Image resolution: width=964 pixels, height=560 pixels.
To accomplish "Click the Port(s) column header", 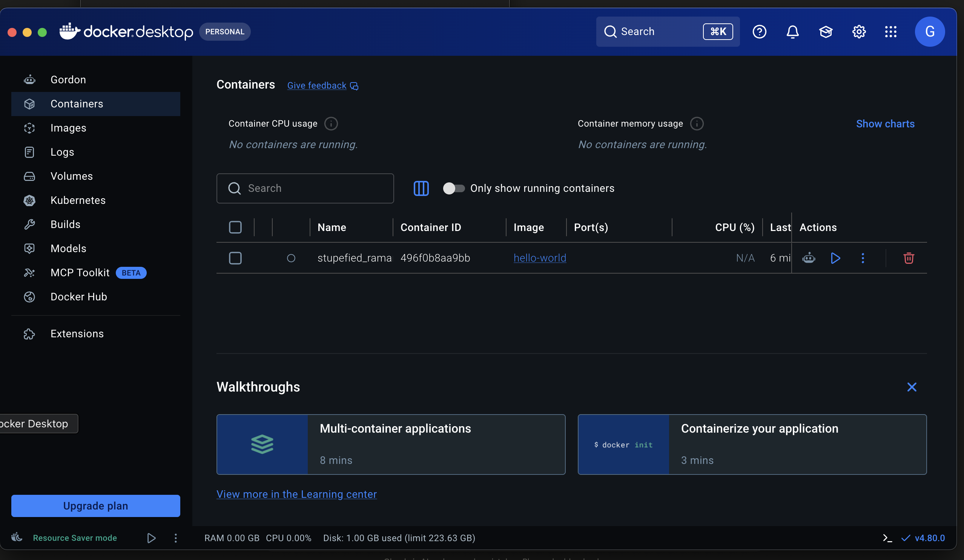I will [591, 227].
